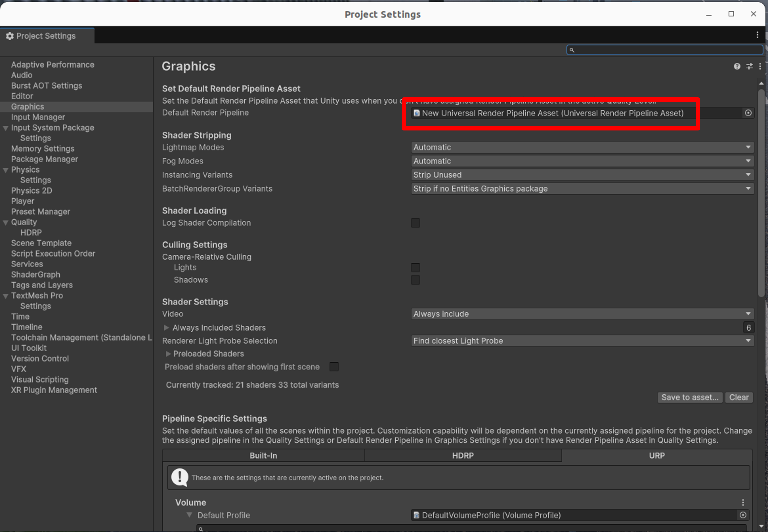
Task: Click the gear icon on Project Settings tab
Action: coord(10,36)
